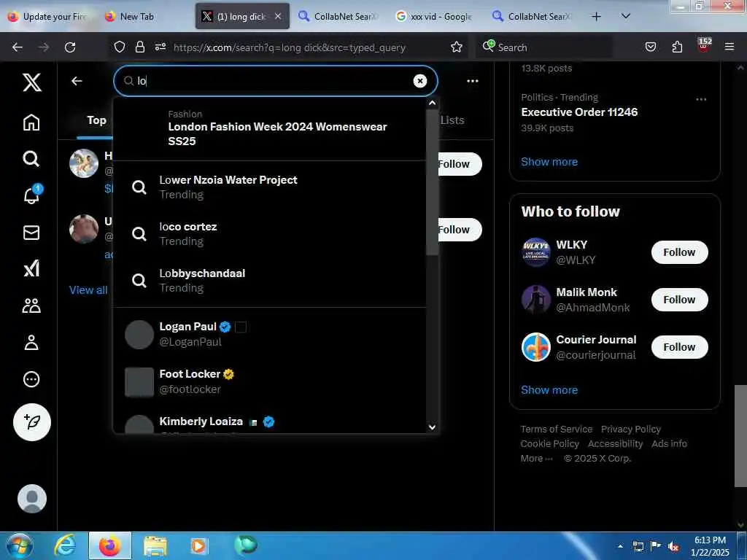
Task: Open the X logo home link
Action: point(32,82)
